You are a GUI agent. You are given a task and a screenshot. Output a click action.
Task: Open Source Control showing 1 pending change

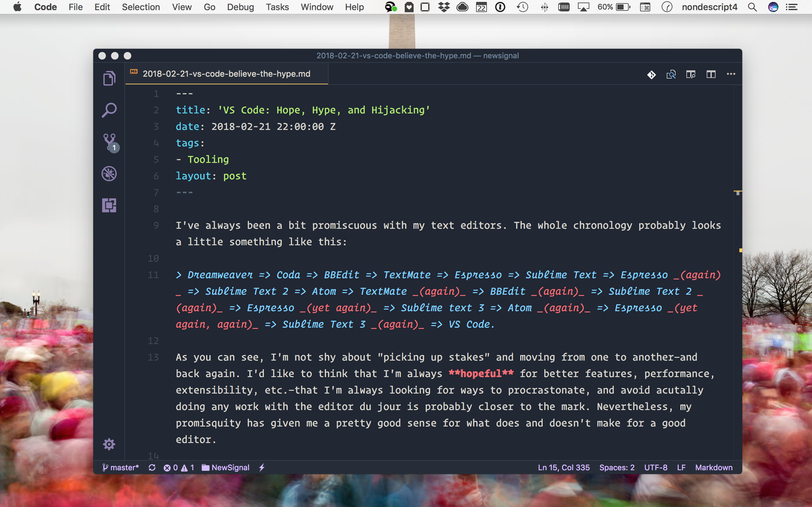pos(109,142)
